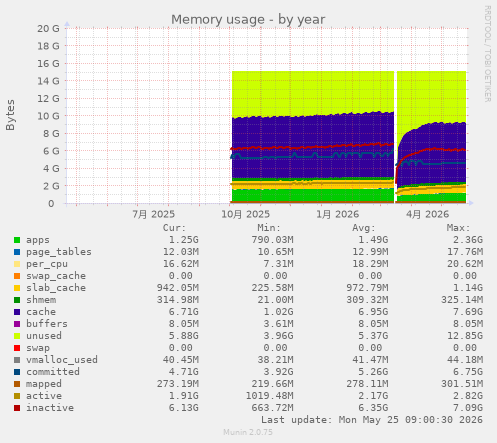The height and width of the screenshot is (443, 497).
Task: Click the 10月 2025 x-axis label
Action: (x=246, y=214)
